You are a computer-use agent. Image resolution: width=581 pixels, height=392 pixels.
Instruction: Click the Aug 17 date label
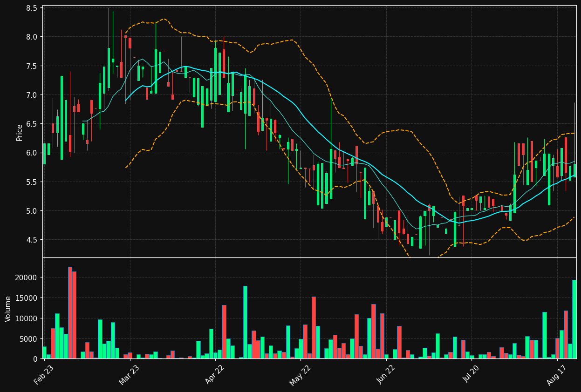coord(557,375)
